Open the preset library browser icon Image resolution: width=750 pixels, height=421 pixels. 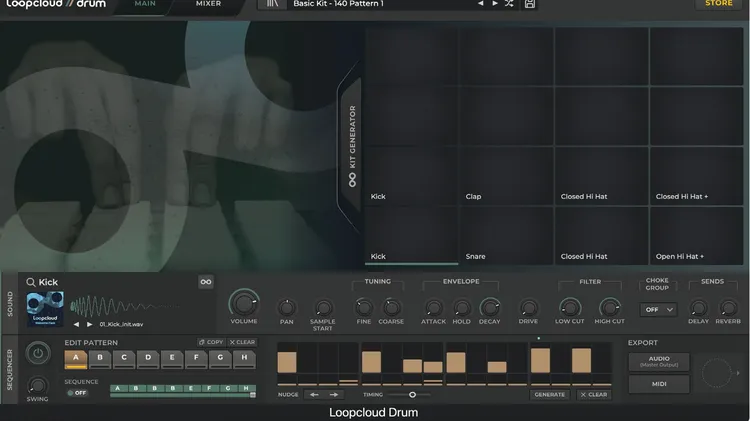click(272, 4)
